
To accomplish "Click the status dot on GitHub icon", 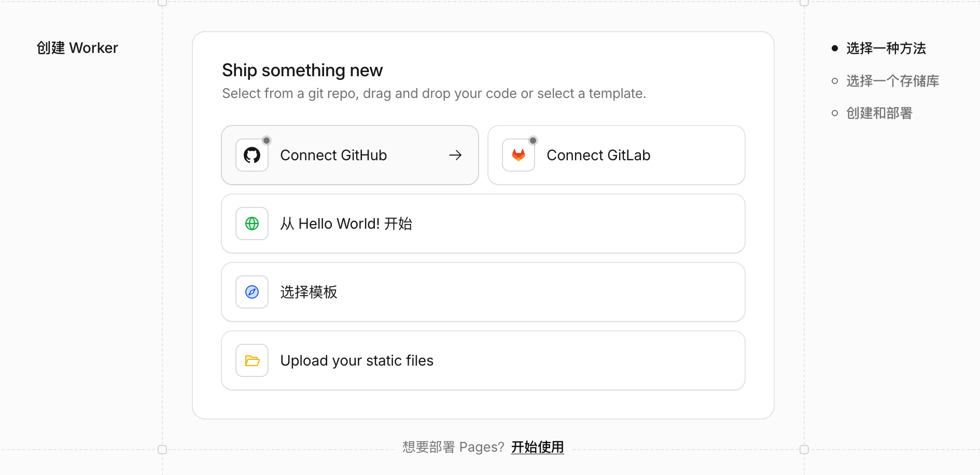I will pyautogui.click(x=267, y=141).
